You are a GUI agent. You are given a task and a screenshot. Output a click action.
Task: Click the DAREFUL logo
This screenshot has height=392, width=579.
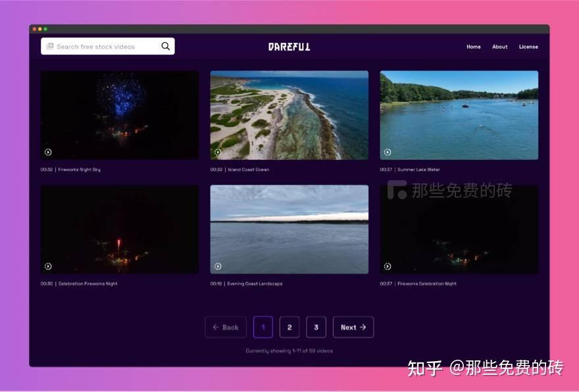289,46
